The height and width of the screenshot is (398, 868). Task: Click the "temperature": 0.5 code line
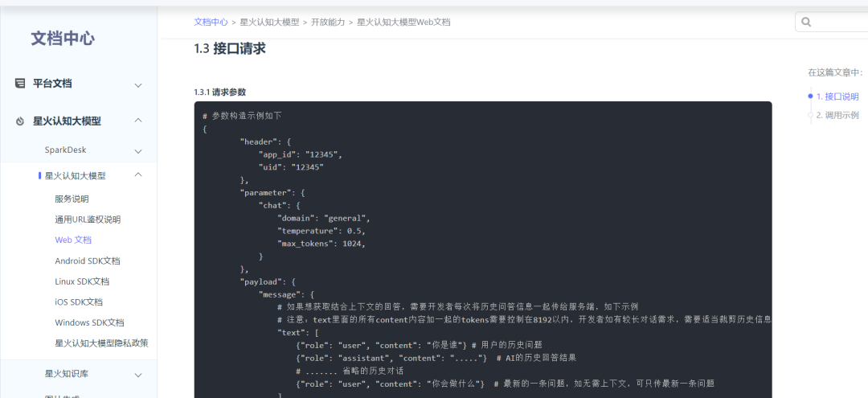(321, 231)
